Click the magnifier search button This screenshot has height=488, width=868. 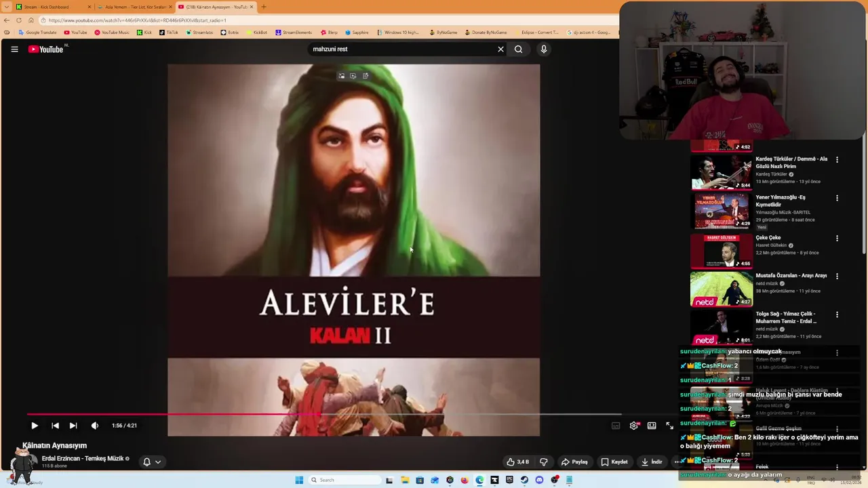518,49
